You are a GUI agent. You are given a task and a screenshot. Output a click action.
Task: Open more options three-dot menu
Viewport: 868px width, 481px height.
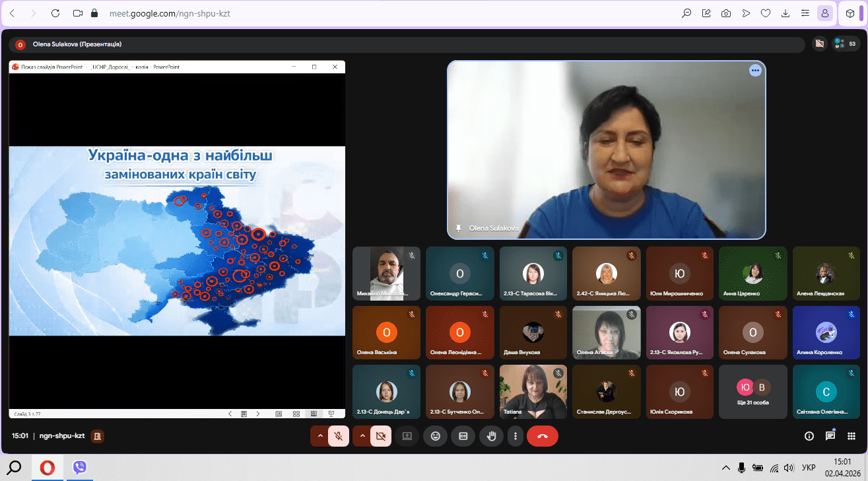click(515, 436)
